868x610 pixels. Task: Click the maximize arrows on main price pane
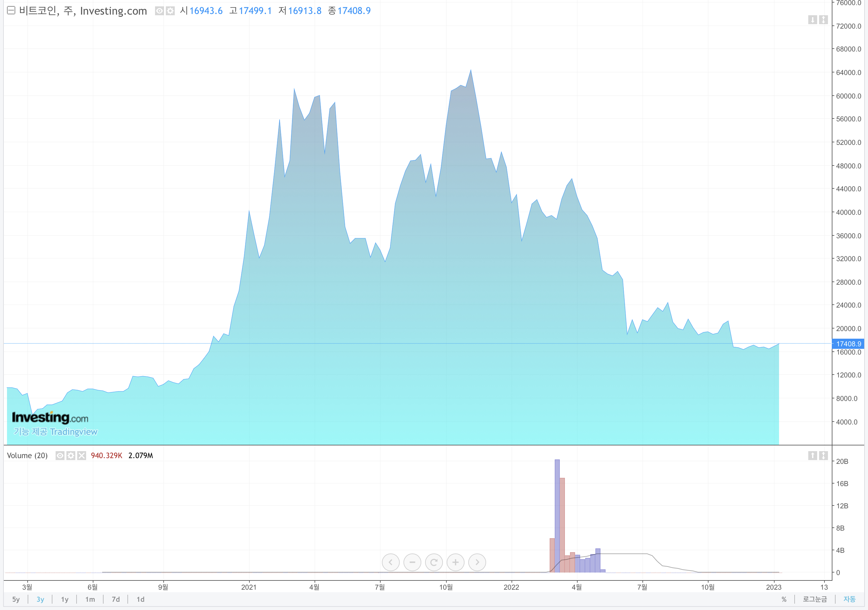[x=824, y=20]
